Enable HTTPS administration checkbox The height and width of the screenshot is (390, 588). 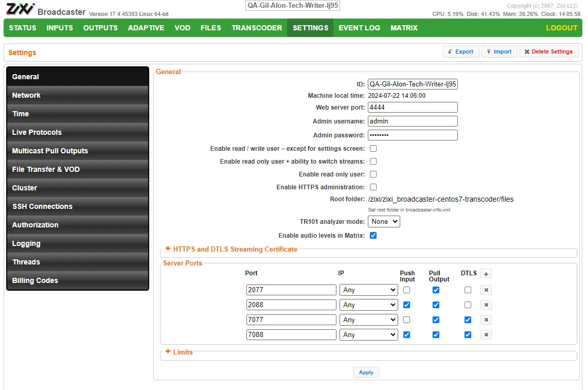(x=373, y=187)
